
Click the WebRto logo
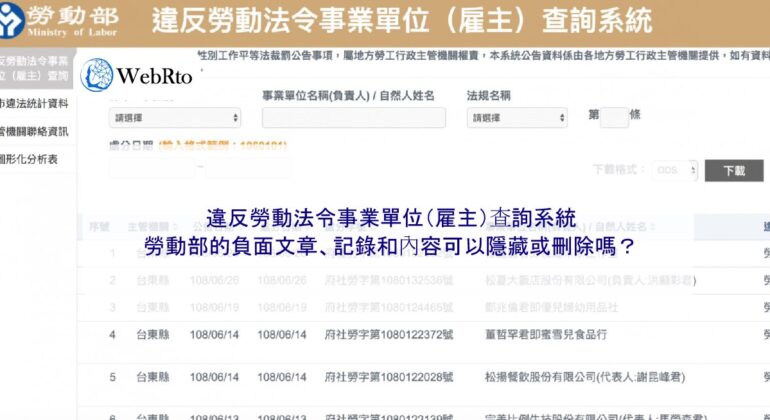[137, 75]
